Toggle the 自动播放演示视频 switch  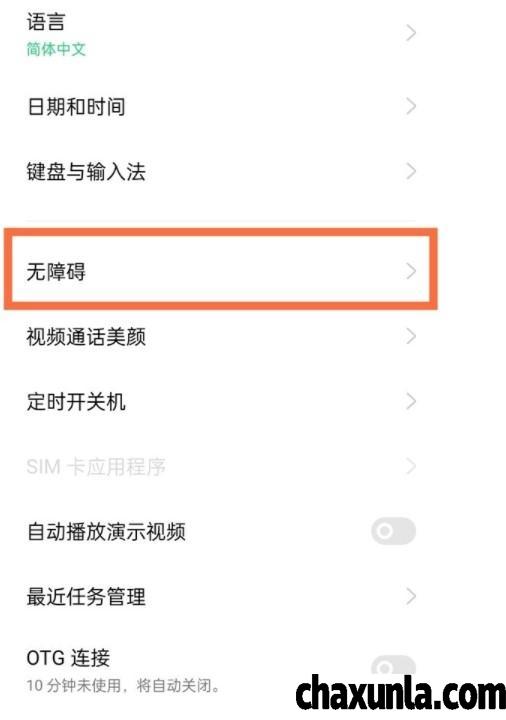point(394,531)
